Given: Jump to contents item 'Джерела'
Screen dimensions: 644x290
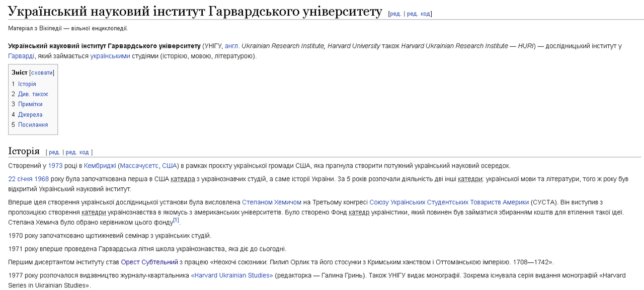Looking at the screenshot, I should [30, 115].
